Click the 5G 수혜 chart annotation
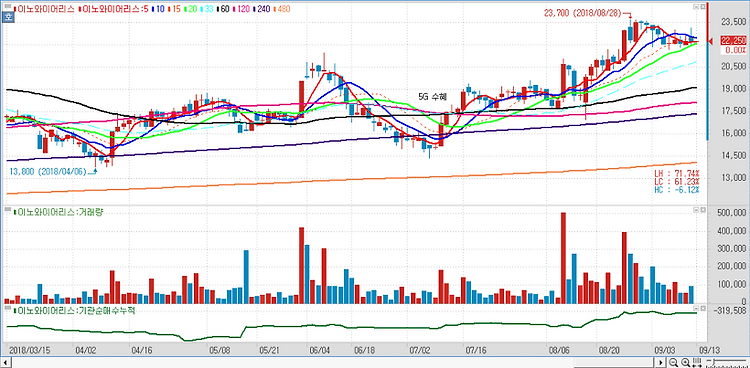 coord(432,97)
